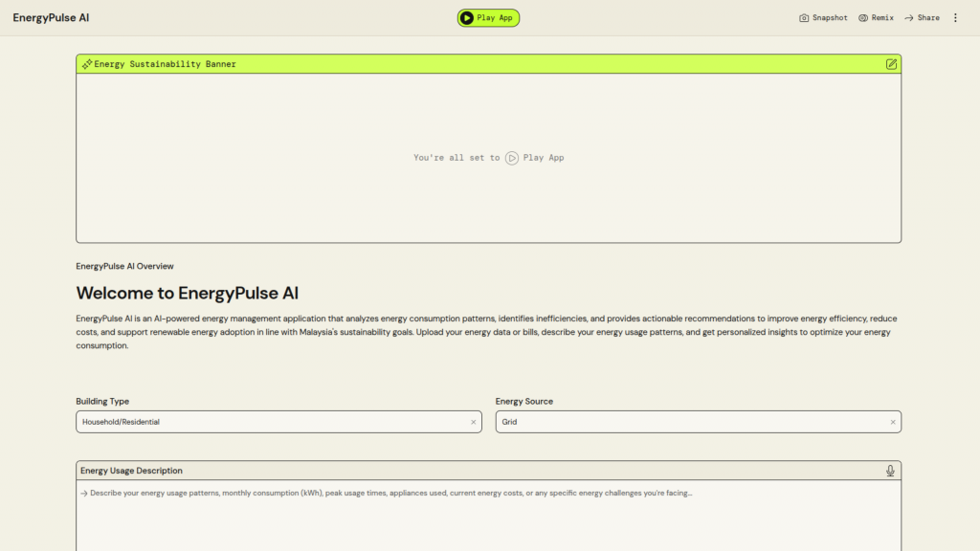Open the three-dot more options menu
The height and width of the screenshot is (551, 980).
954,18
